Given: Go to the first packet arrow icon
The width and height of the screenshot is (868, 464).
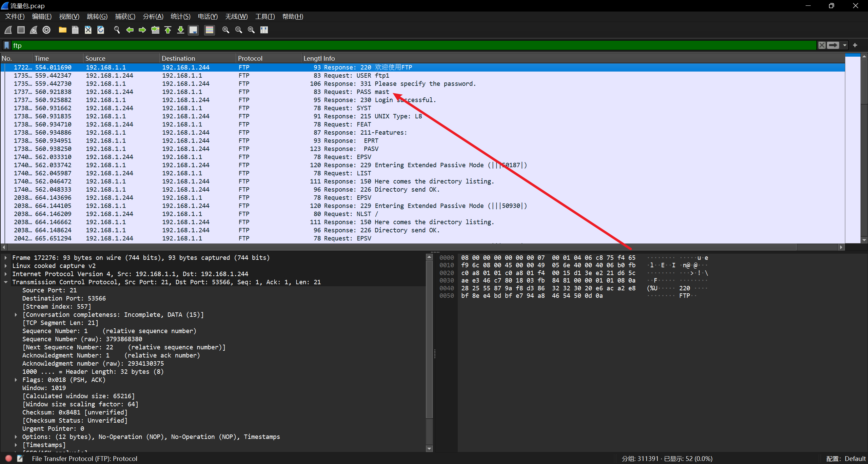Looking at the screenshot, I should pyautogui.click(x=168, y=30).
